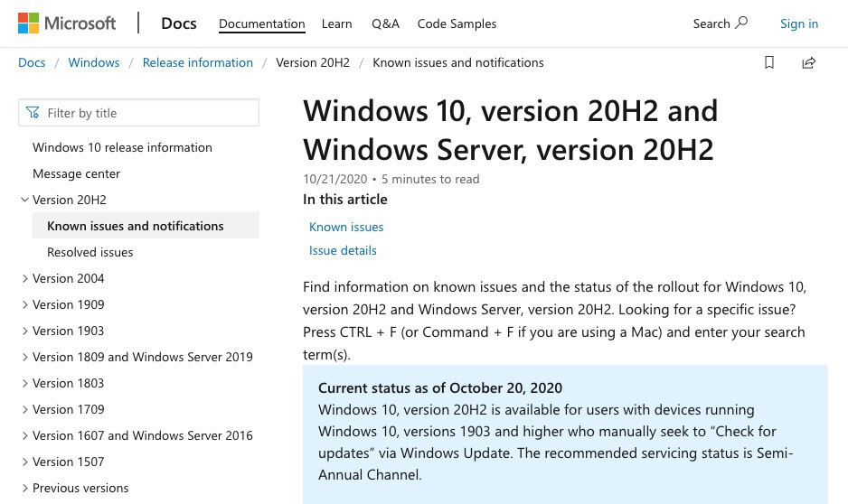Image resolution: width=848 pixels, height=504 pixels.
Task: Expand the Version 1909 section
Action: point(24,304)
